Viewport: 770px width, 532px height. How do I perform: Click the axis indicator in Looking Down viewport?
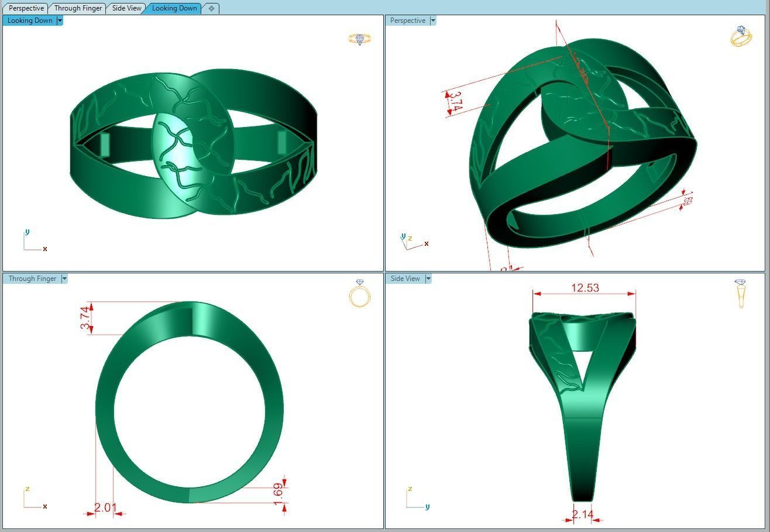point(35,241)
